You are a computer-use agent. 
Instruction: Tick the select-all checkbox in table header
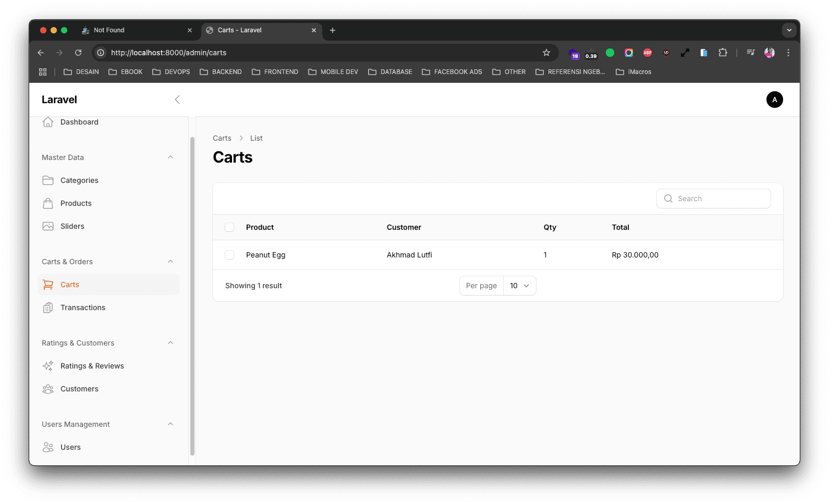(229, 227)
